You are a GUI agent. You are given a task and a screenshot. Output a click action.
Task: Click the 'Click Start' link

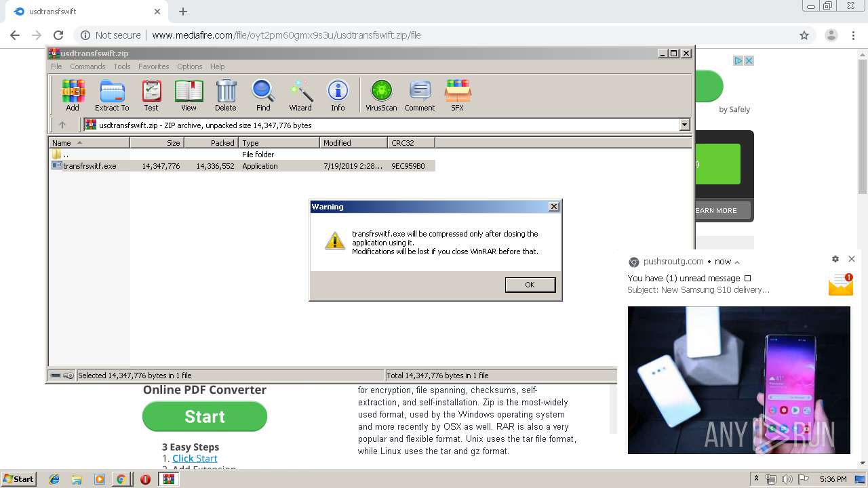(195, 458)
